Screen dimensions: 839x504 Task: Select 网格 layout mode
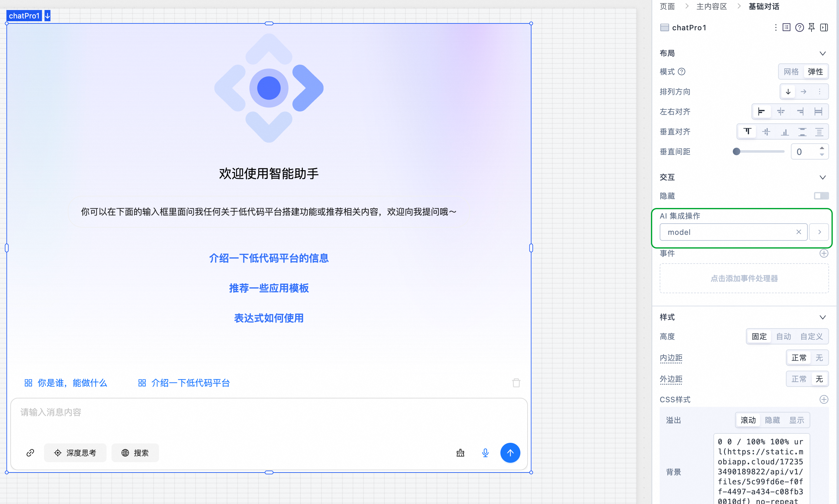coord(791,72)
